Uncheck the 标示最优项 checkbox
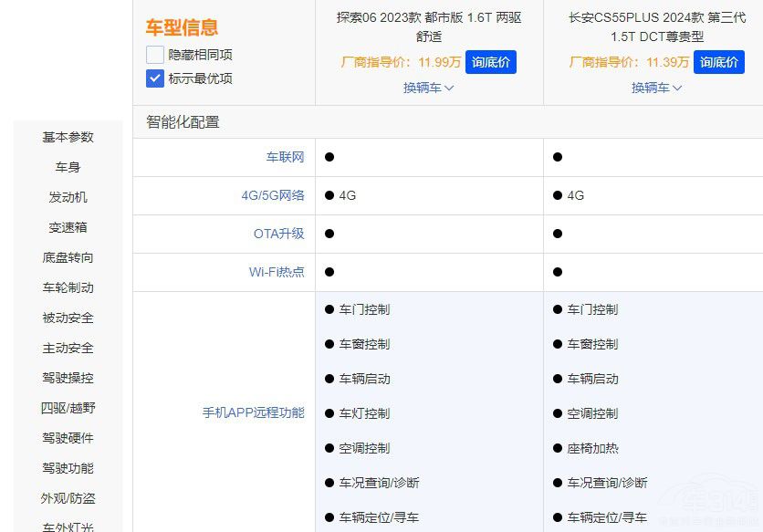 (155, 78)
